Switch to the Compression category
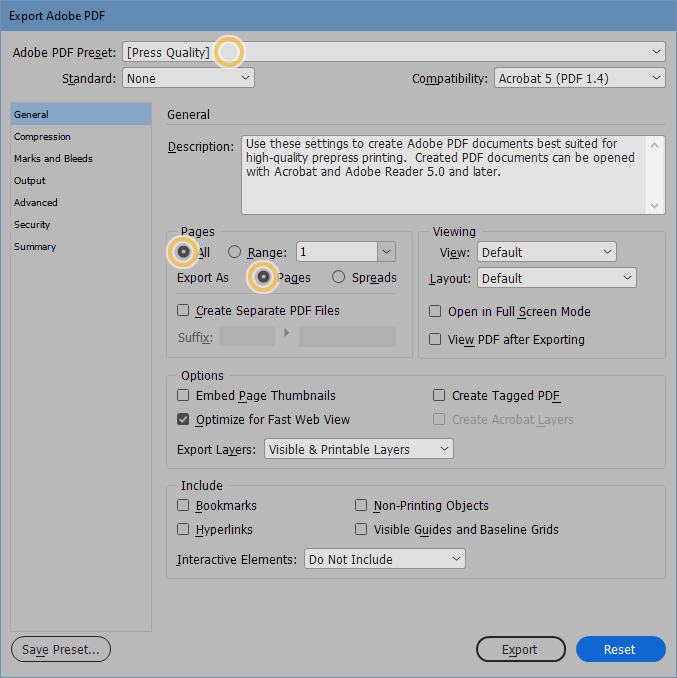Screen dimensions: 677x678 click(81, 137)
